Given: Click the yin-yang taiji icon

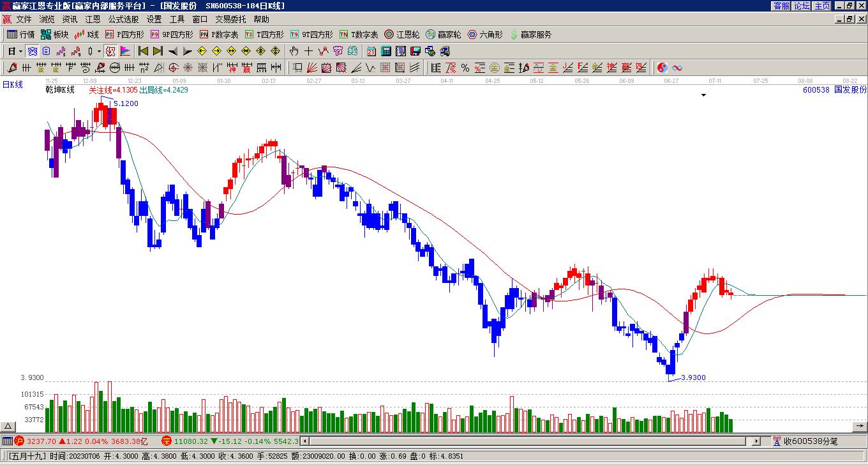Looking at the screenshot, I should pos(662,68).
